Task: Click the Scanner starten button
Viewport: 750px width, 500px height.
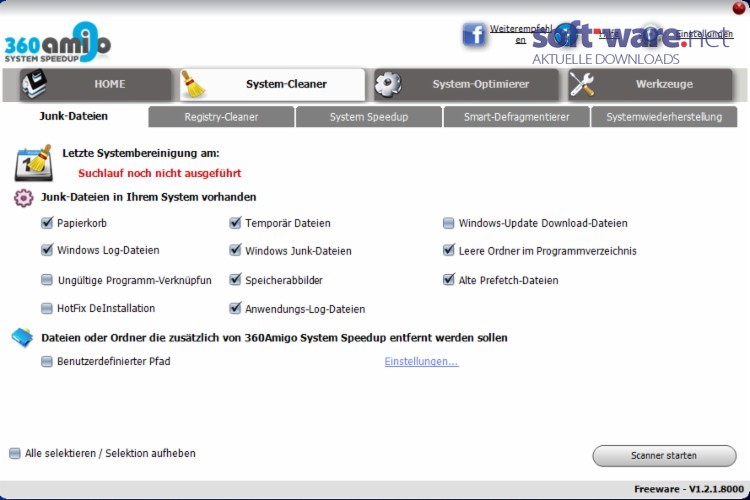Action: [x=664, y=456]
